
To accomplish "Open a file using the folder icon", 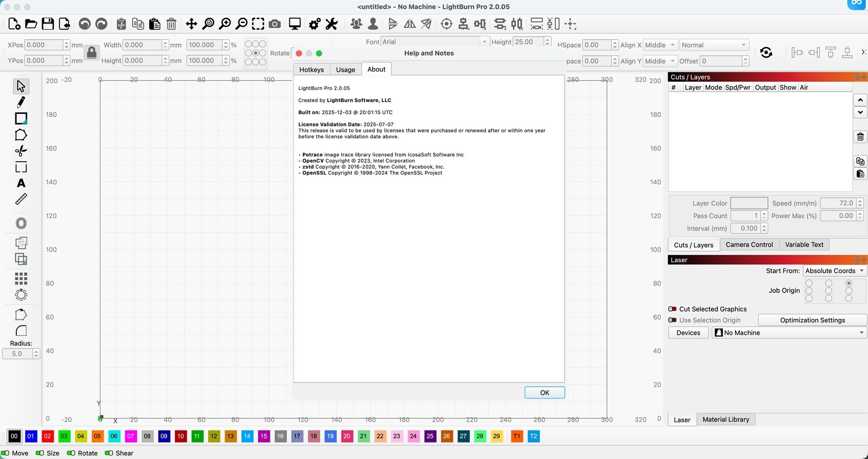I will point(31,24).
